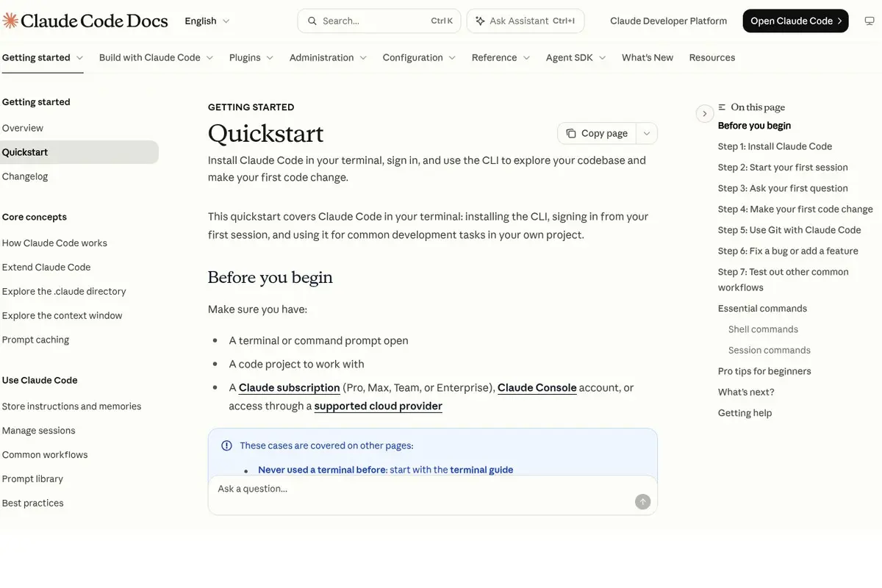Click the Open Claude Code button
This screenshot has width=882, height=588.
[x=796, y=21]
